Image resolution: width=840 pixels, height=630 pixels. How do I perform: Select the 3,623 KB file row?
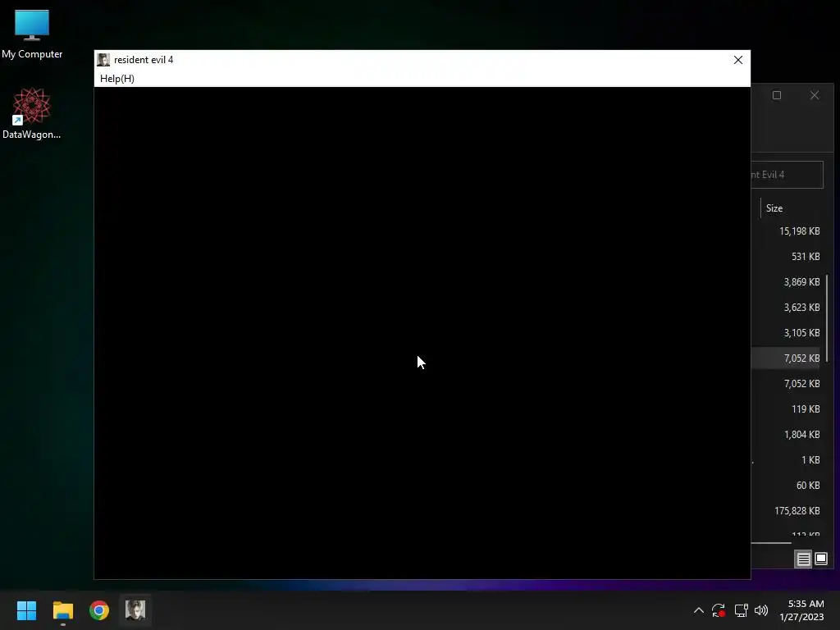(x=787, y=308)
